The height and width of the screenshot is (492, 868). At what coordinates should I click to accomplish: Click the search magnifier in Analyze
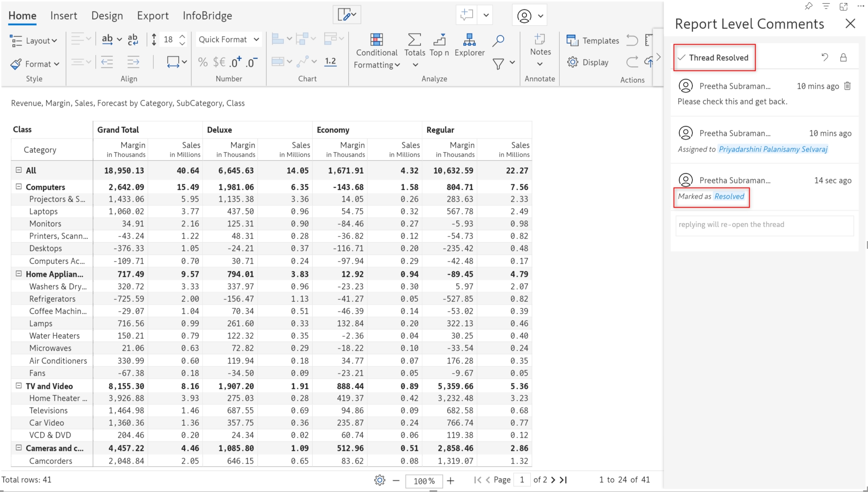498,41
